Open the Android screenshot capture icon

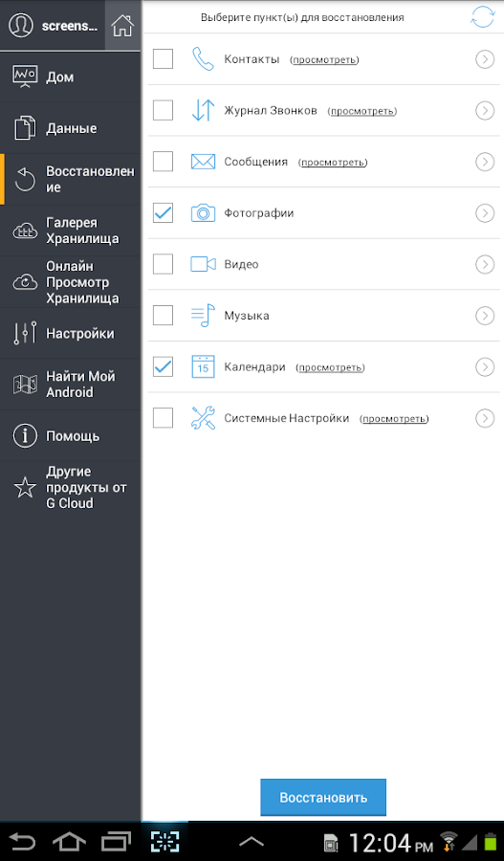click(164, 841)
